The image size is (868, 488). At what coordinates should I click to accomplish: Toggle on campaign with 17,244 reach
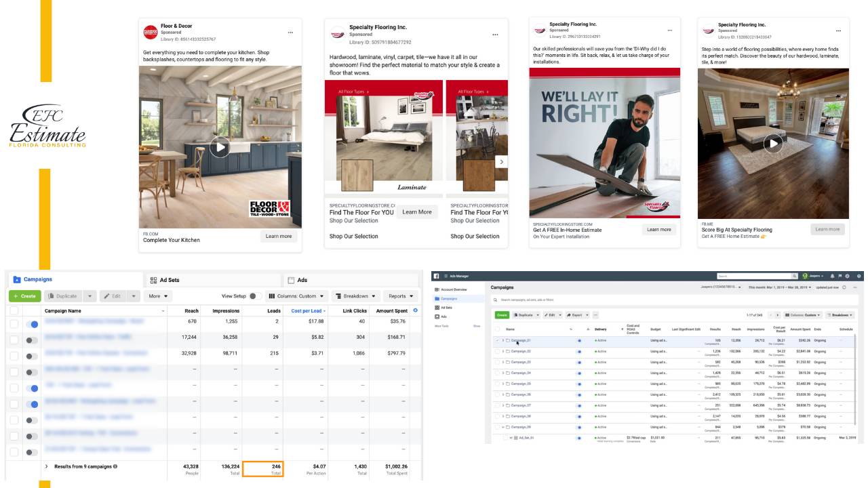click(32, 340)
